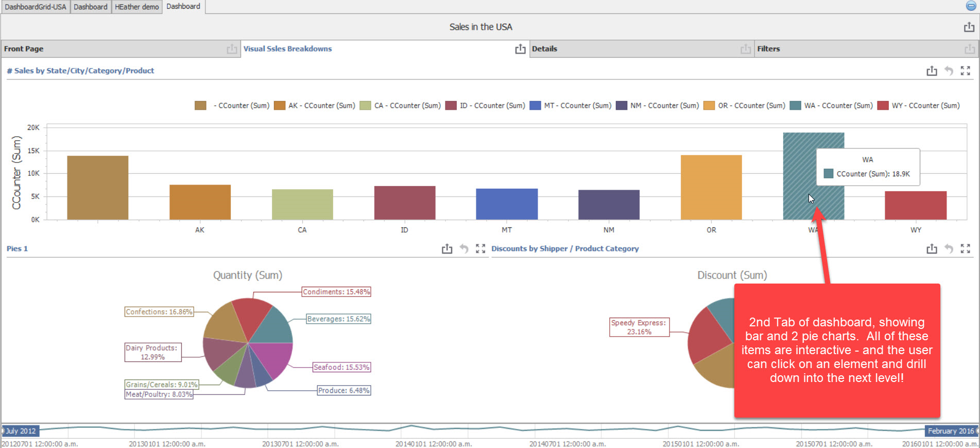Toggle OR series legend entry
The height and width of the screenshot is (448, 980).
coord(745,106)
